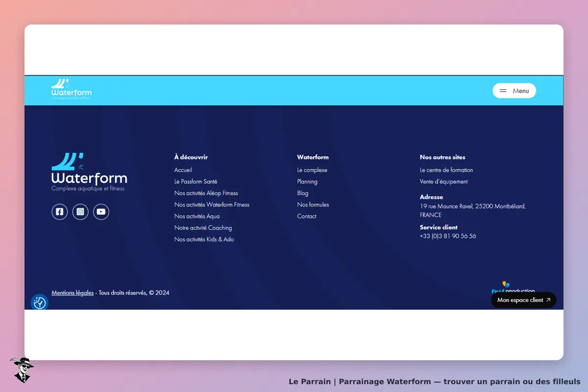Open the Facebook social icon
Image resolution: width=588 pixels, height=392 pixels.
(x=60, y=212)
